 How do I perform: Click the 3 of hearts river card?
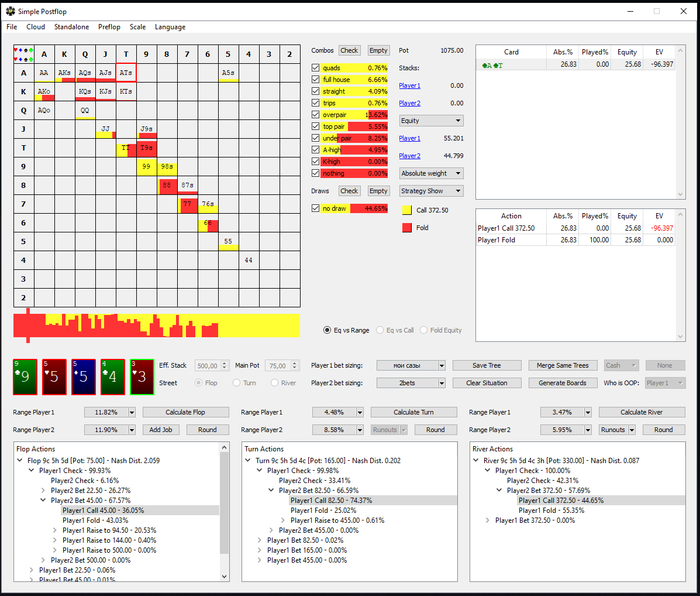point(142,376)
